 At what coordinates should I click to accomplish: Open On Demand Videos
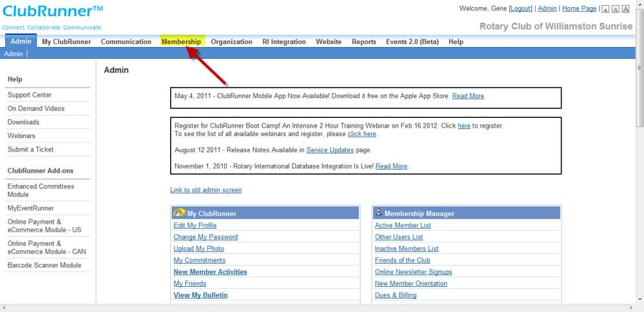(x=36, y=108)
